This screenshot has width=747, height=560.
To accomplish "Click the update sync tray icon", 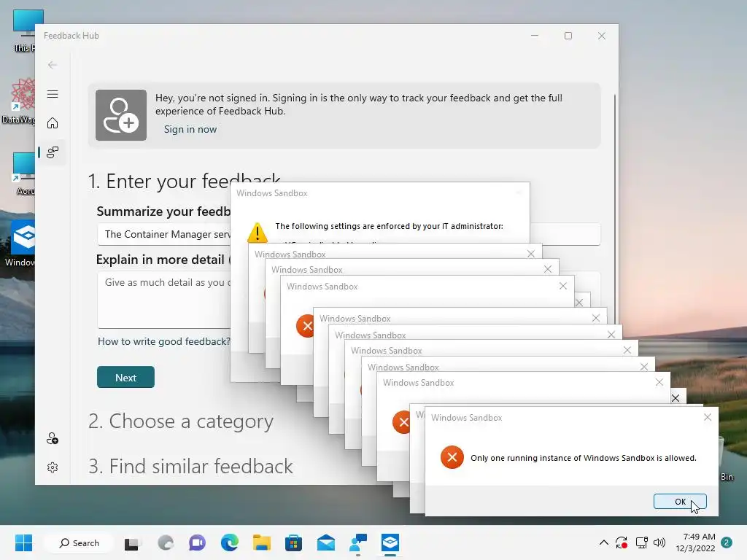I will 622,542.
